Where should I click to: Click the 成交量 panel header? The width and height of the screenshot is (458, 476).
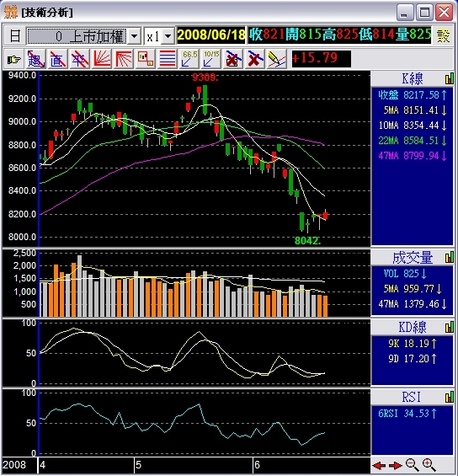coord(413,258)
